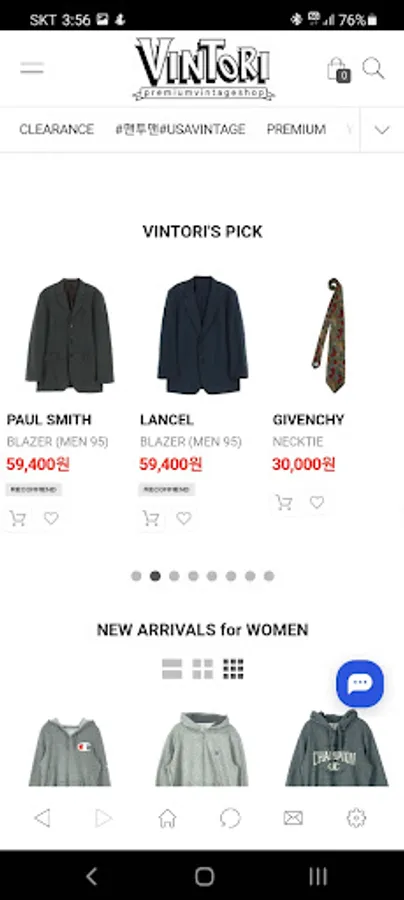Open the shopping bag cart icon

(339, 69)
